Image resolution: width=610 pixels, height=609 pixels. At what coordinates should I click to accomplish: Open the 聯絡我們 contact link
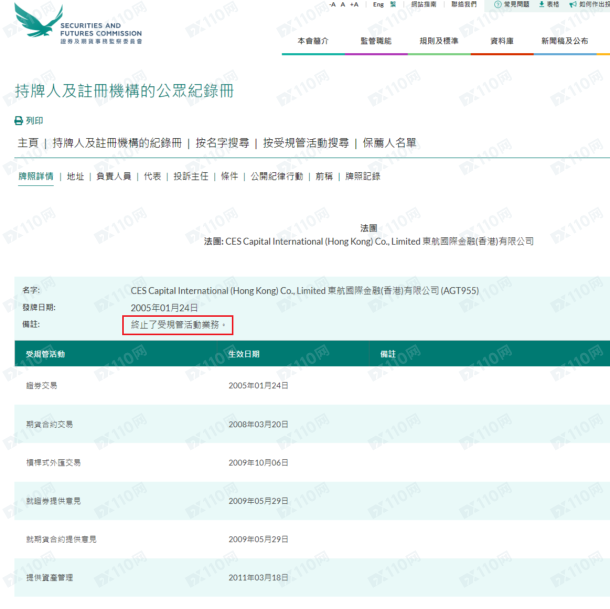(464, 4)
